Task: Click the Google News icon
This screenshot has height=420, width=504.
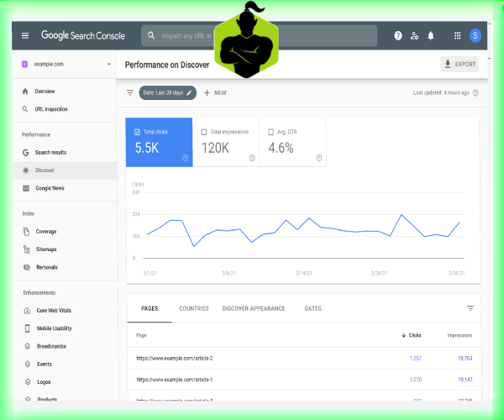Action: (26, 188)
